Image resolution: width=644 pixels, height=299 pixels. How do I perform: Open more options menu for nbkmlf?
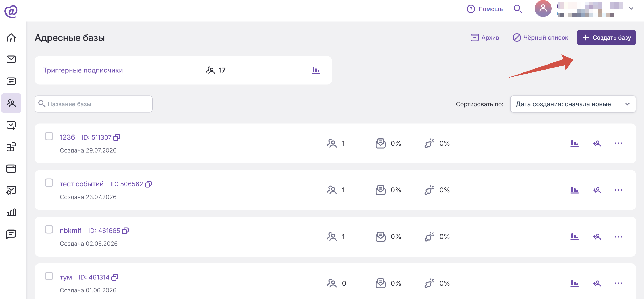point(618,237)
